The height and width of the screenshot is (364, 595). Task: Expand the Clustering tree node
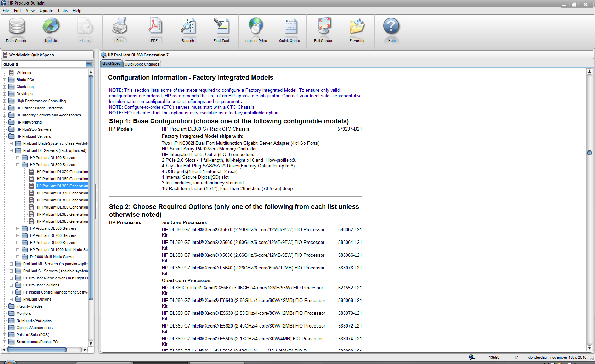pyautogui.click(x=4, y=87)
